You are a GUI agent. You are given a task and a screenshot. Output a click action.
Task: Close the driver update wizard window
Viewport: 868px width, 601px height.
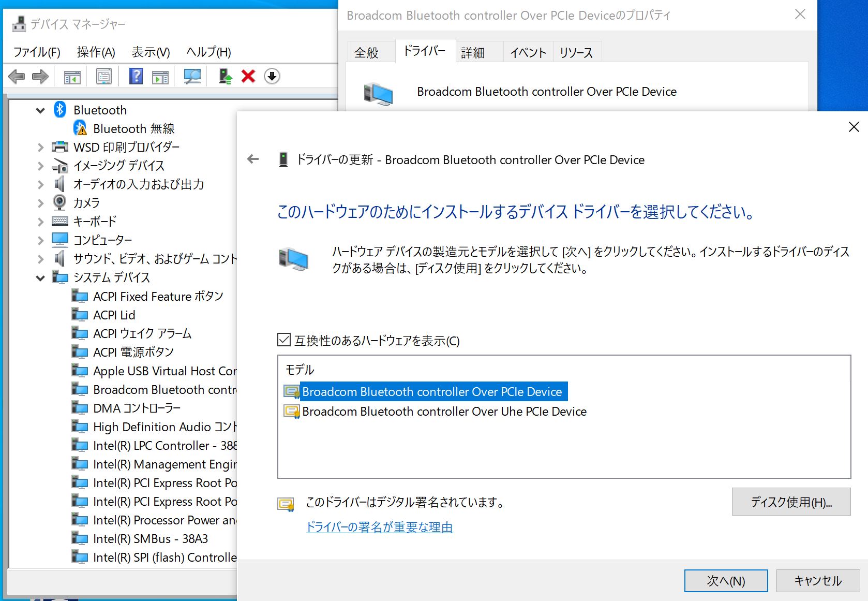point(854,127)
